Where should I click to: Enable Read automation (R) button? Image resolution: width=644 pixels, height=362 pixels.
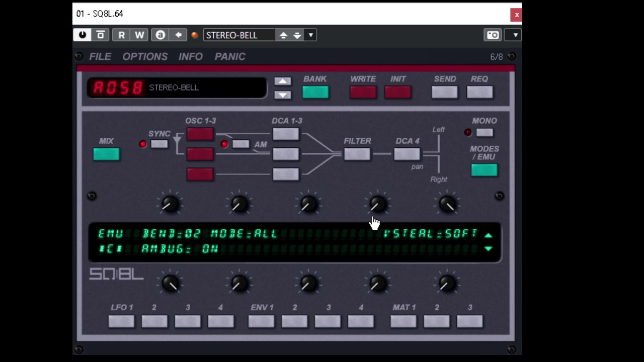[x=121, y=35]
